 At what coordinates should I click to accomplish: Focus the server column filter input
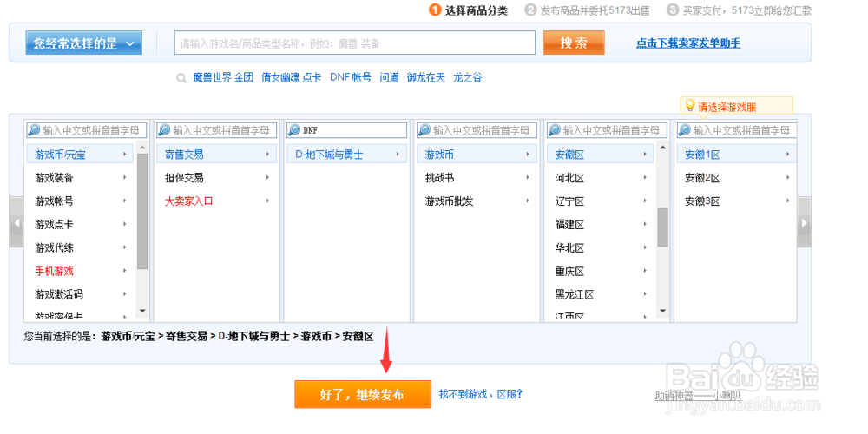(737, 130)
